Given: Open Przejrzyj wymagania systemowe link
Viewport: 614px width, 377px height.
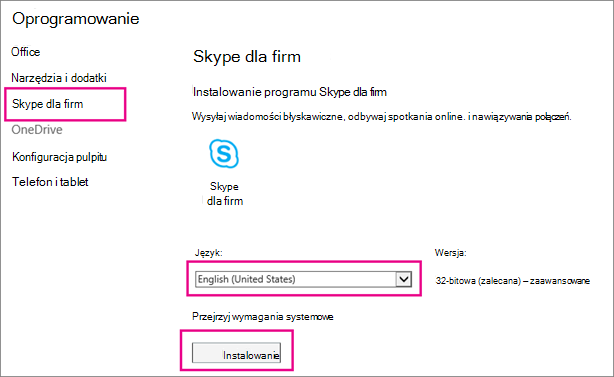Looking at the screenshot, I should pyautogui.click(x=263, y=317).
